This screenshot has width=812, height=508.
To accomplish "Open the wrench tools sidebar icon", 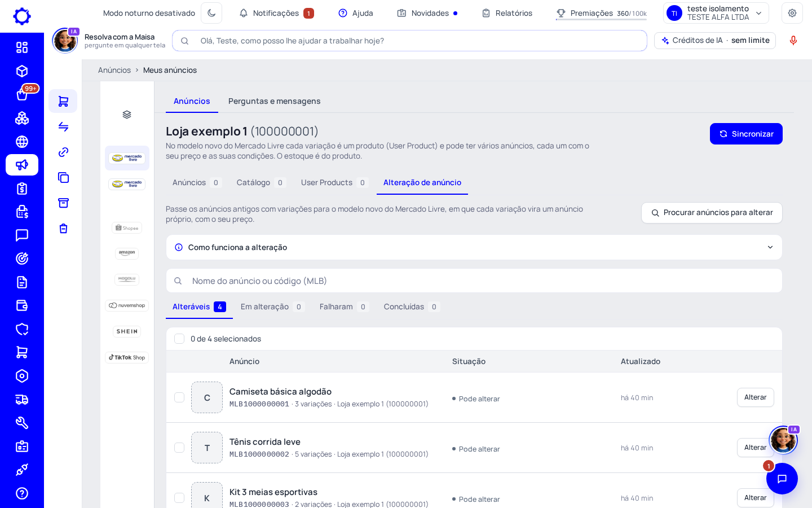I will [x=22, y=423].
